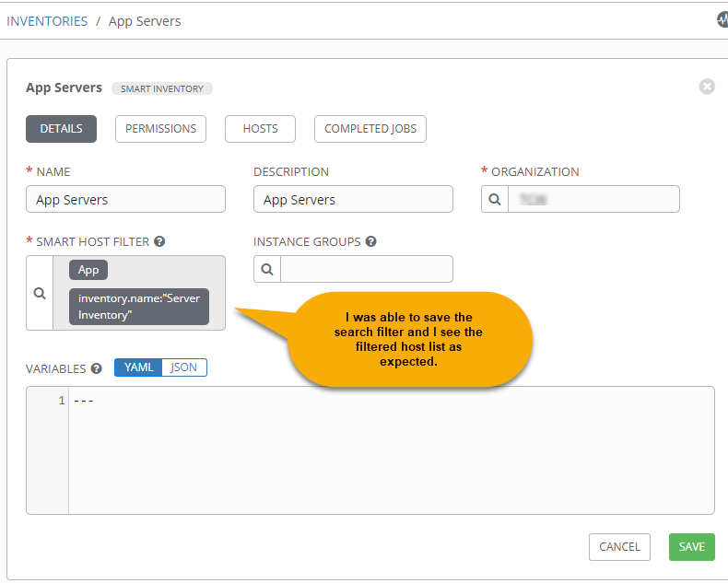This screenshot has width=728, height=583.
Task: Focus the NAME input field
Action: pos(126,199)
